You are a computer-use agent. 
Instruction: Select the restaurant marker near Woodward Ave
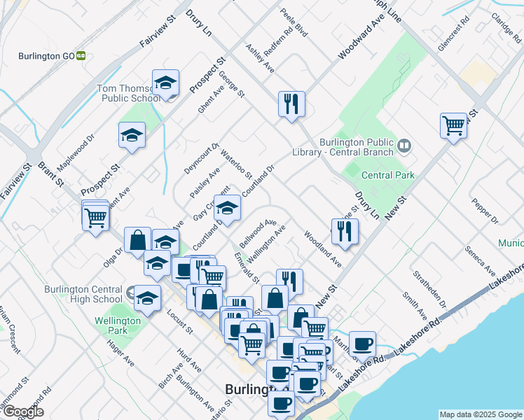(291, 106)
